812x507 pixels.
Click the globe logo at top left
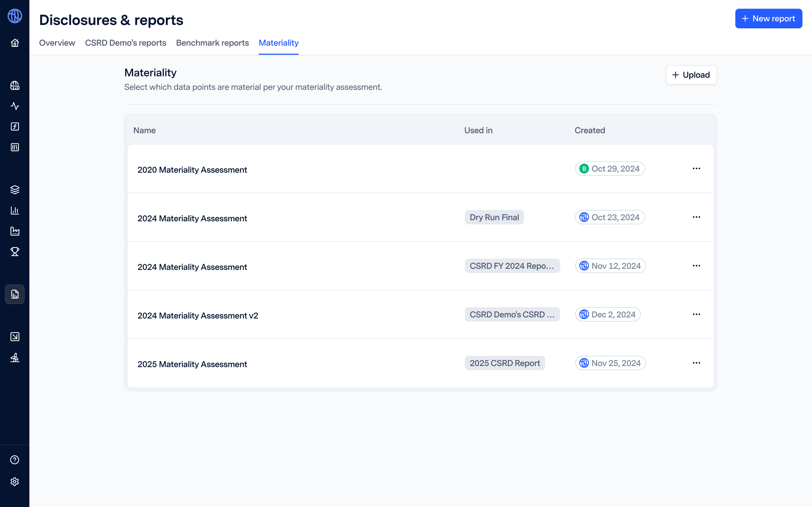tap(15, 16)
